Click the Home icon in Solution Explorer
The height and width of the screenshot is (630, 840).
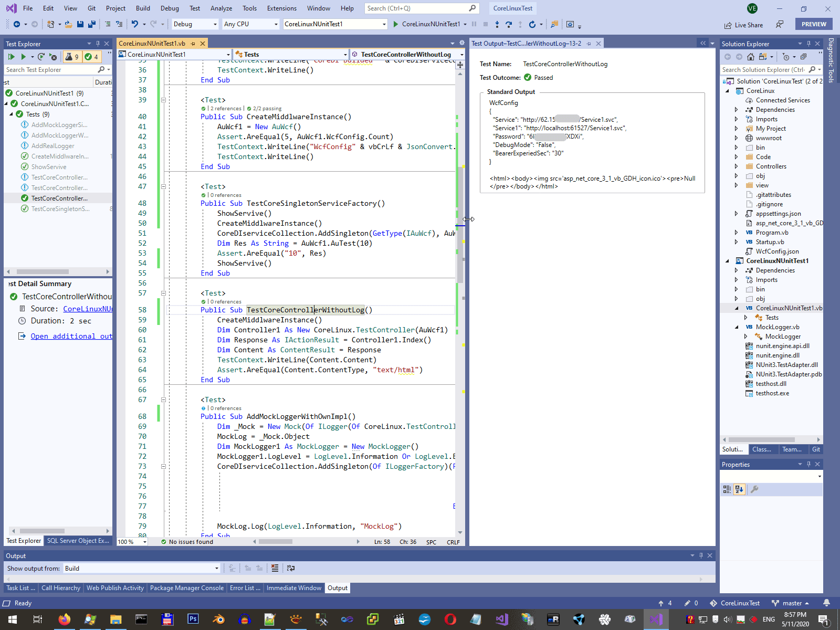click(x=751, y=57)
